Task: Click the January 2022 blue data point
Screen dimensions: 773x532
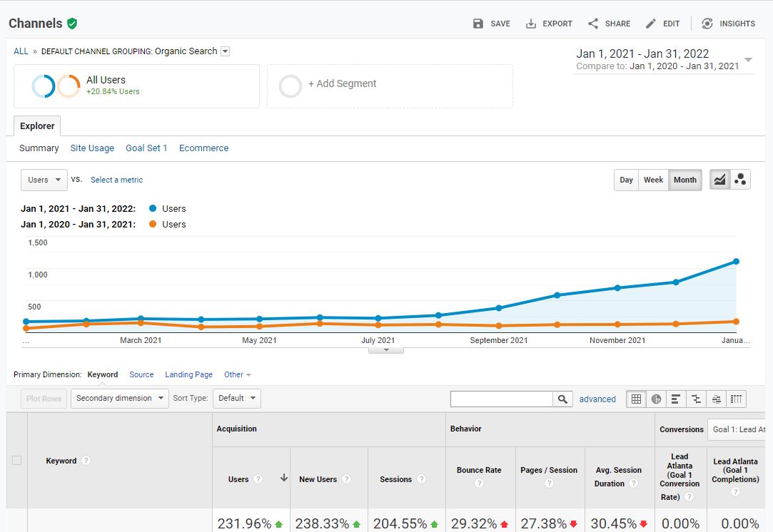Action: coord(735,262)
